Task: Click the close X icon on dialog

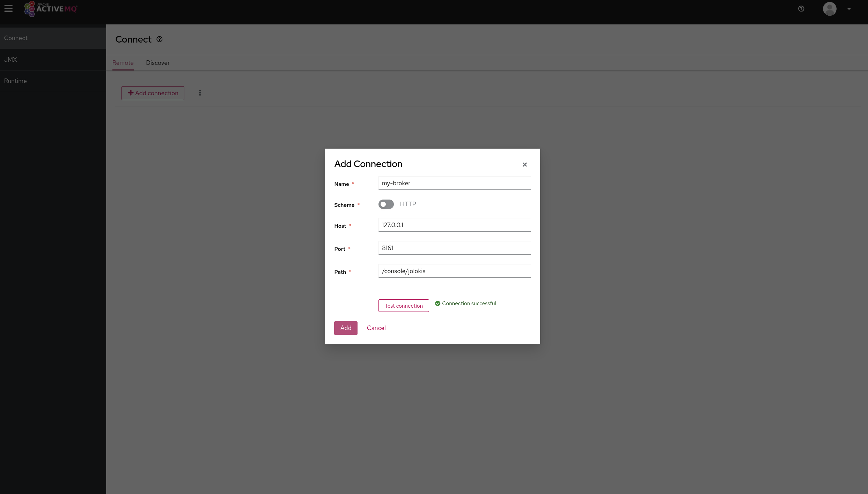Action: pyautogui.click(x=524, y=164)
